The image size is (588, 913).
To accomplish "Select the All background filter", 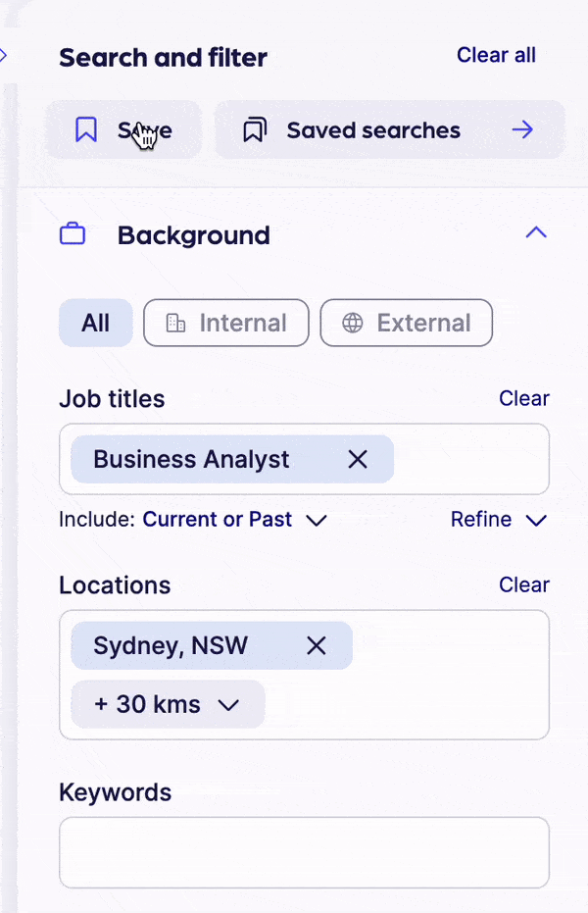I will tap(95, 324).
